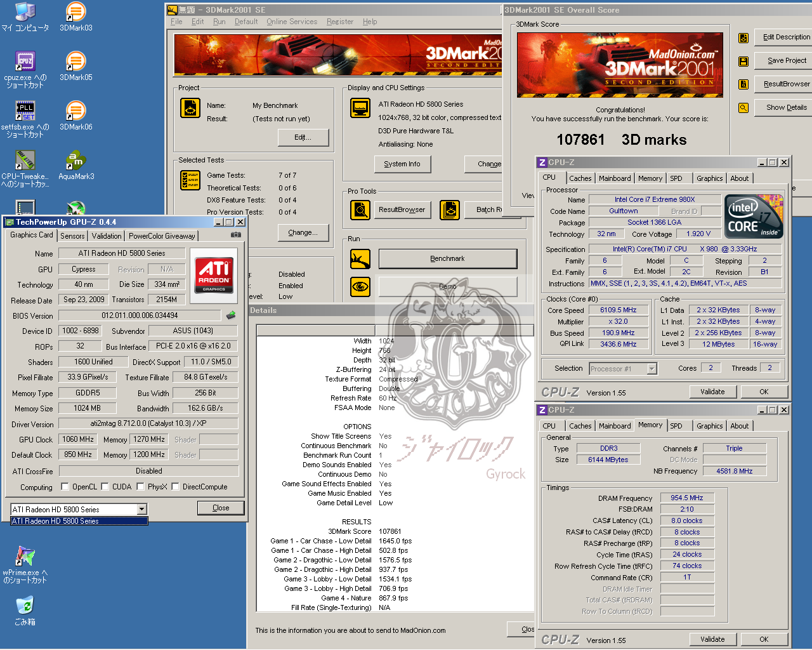Open the File menu in 3DMark2001 SE
This screenshot has height=650, width=812.
(x=176, y=22)
